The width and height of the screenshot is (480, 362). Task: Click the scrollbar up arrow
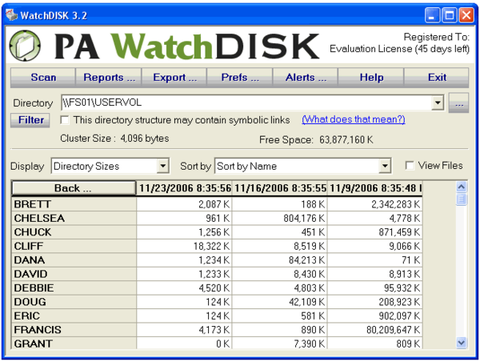(x=461, y=187)
